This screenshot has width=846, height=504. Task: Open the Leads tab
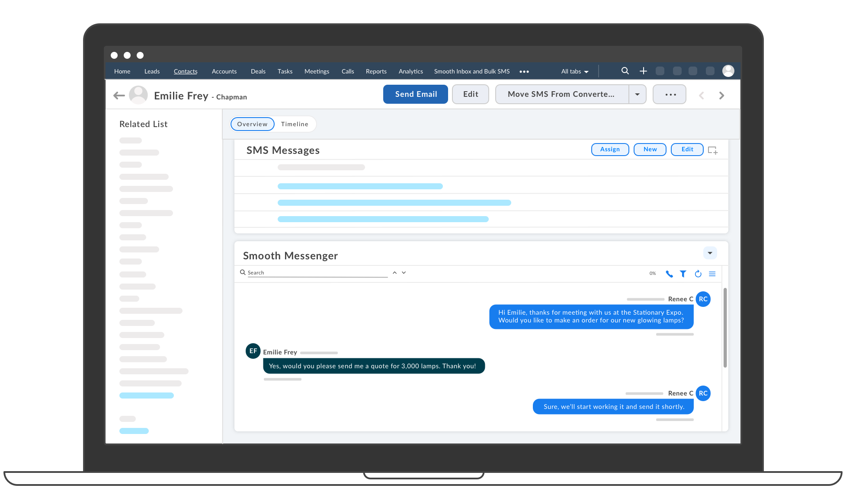click(x=152, y=71)
